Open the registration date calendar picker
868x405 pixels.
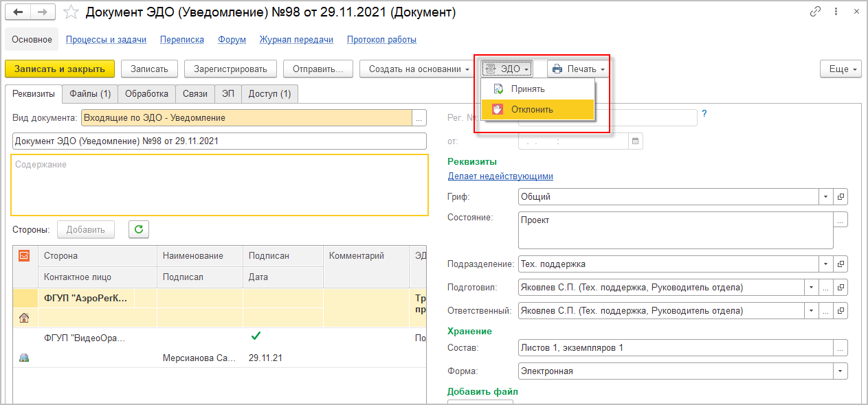point(636,141)
